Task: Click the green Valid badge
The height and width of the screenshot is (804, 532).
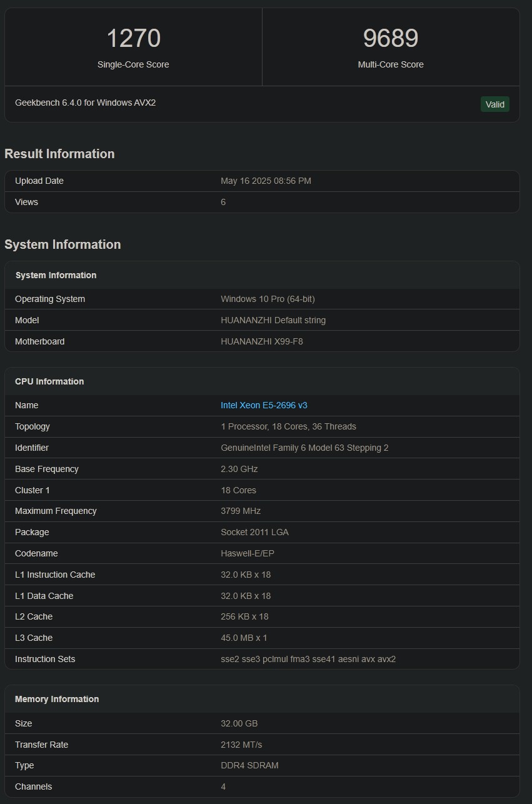Action: (494, 104)
